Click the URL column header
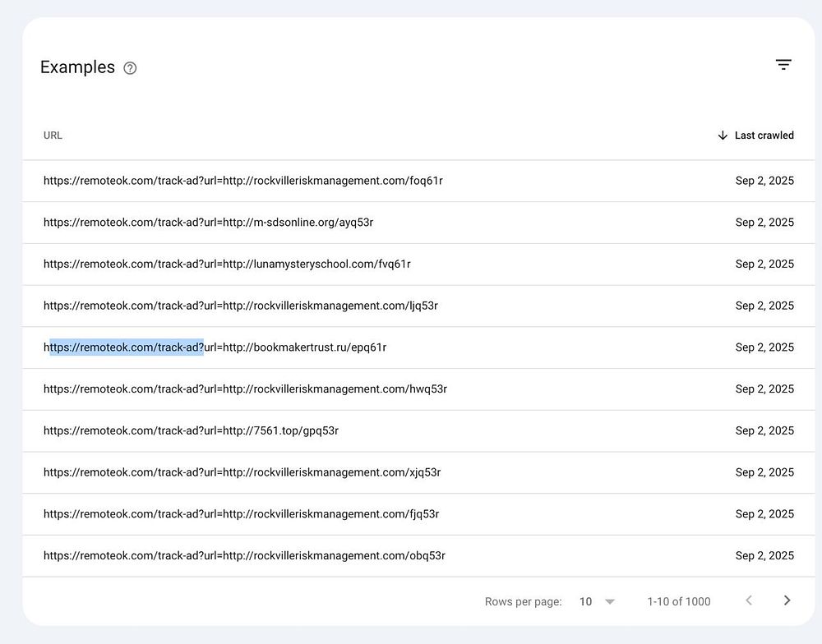The height and width of the screenshot is (644, 822). pos(53,136)
